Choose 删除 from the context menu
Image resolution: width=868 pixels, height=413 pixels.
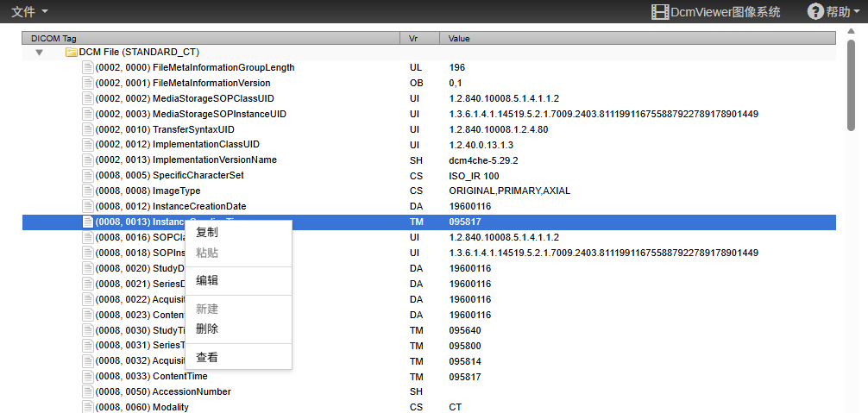(x=207, y=329)
